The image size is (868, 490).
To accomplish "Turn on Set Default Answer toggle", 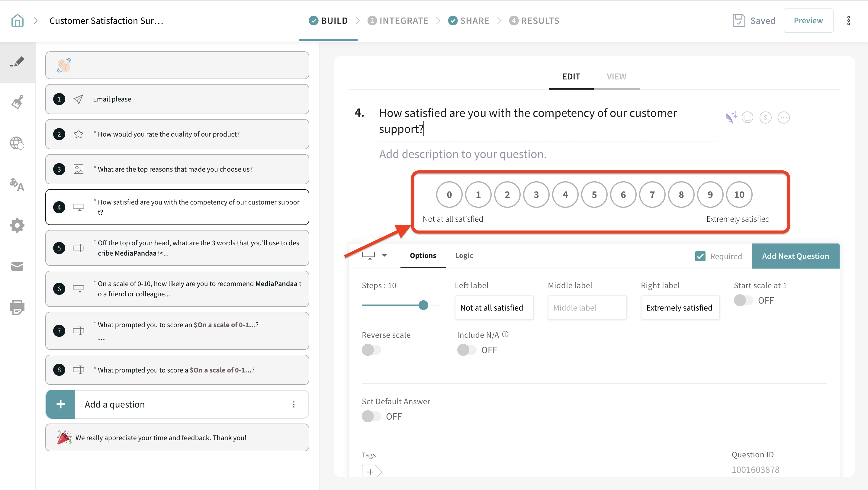I will tap(371, 416).
